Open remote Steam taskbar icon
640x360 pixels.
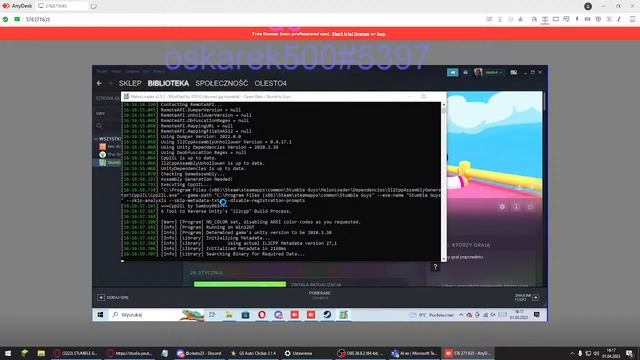(x=327, y=315)
